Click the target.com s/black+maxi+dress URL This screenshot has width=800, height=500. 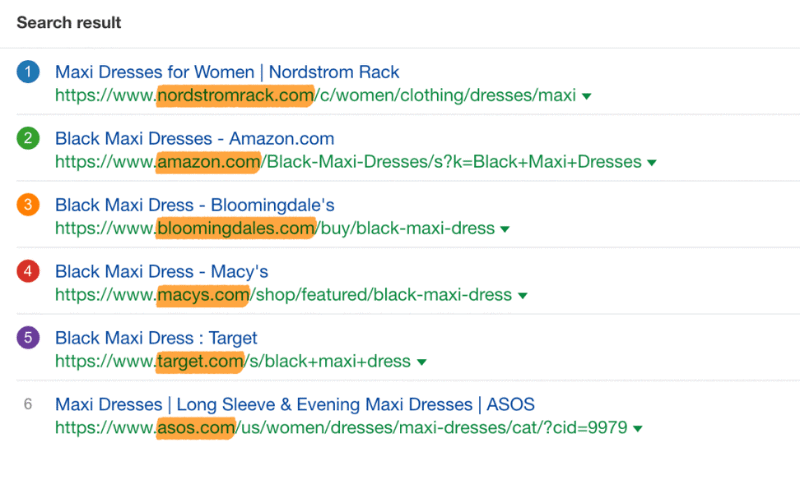pos(233,361)
